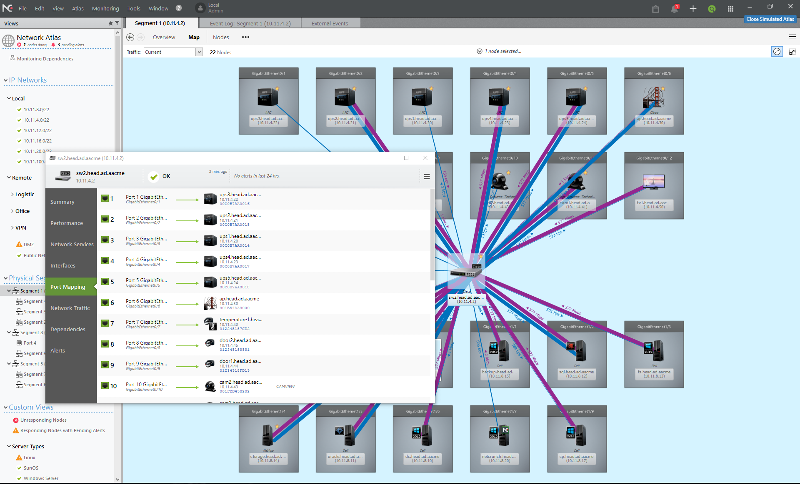The height and width of the screenshot is (484, 800).
Task: Open Network Traffic section in node popup
Action: click(70, 308)
